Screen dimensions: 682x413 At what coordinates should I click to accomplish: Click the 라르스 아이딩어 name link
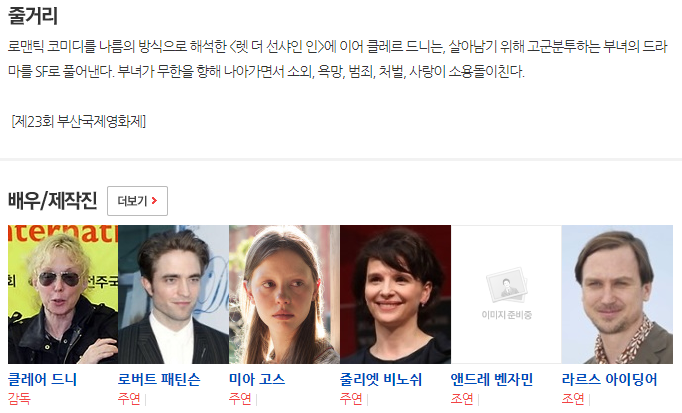(x=609, y=380)
